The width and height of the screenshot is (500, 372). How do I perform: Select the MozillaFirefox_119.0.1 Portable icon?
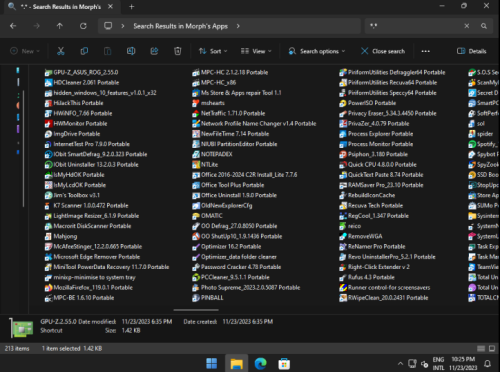(48, 288)
